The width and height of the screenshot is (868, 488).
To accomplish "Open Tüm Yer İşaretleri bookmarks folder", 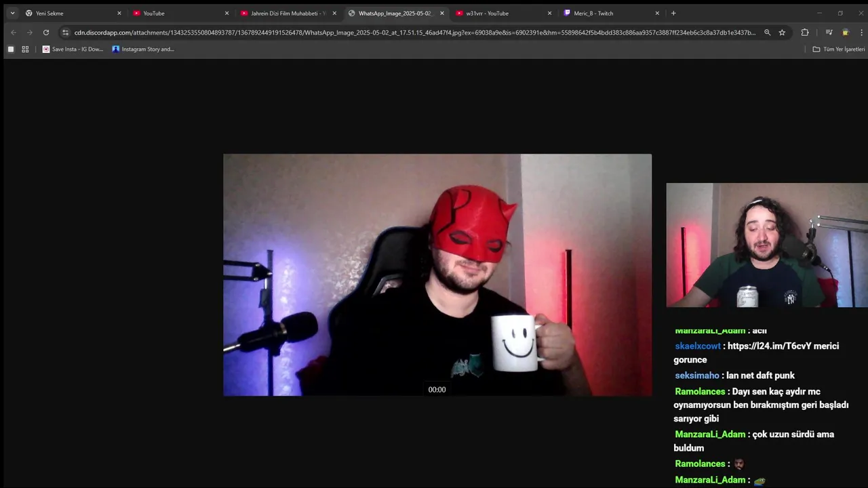I will pyautogui.click(x=839, y=49).
